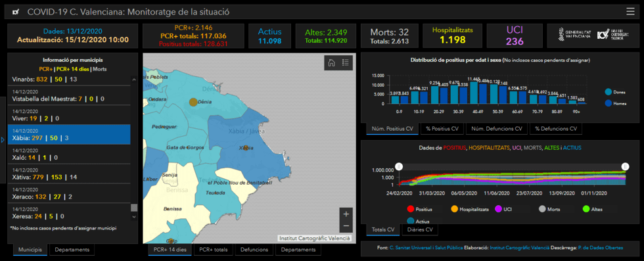The height and width of the screenshot is (261, 644).
Task: Open the Núm. Defuncions CV tab
Action: pos(497,129)
